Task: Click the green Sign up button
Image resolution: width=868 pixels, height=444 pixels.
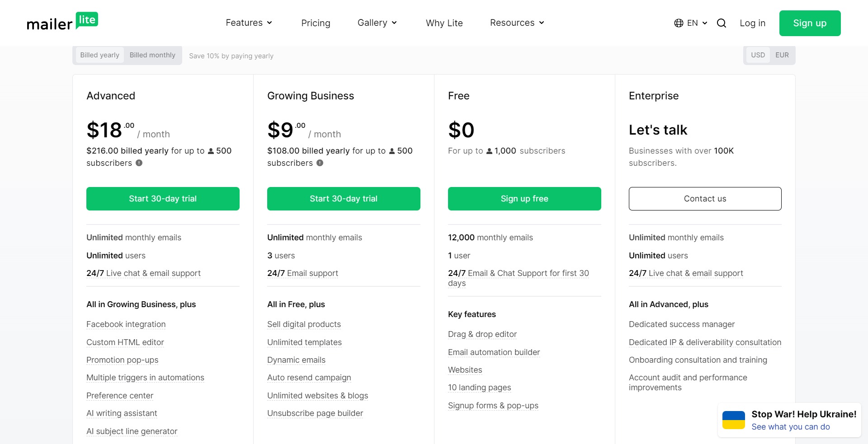Action: 810,23
